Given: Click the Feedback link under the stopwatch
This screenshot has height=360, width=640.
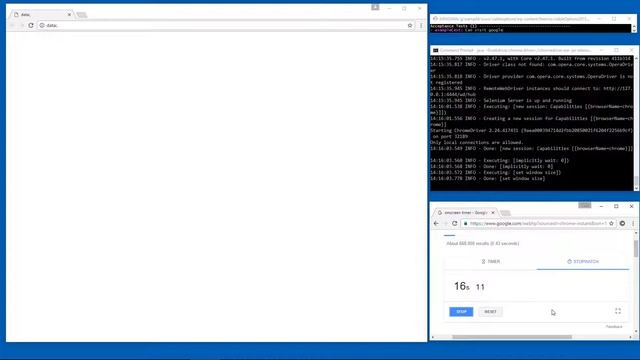Looking at the screenshot, I should coord(614,327).
